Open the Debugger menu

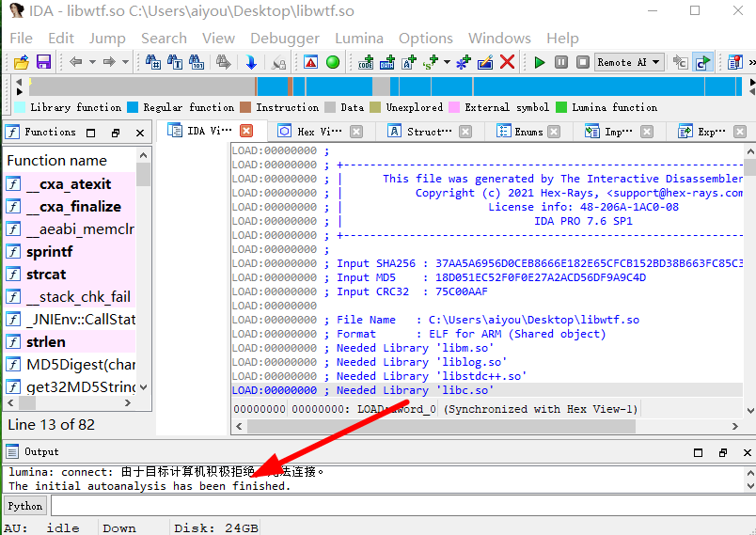tap(285, 38)
